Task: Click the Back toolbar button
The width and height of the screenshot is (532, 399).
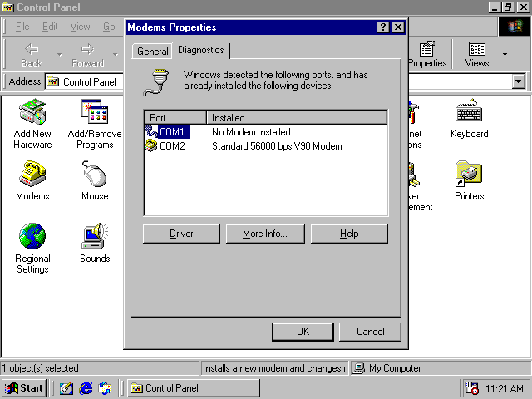Action: point(32,55)
